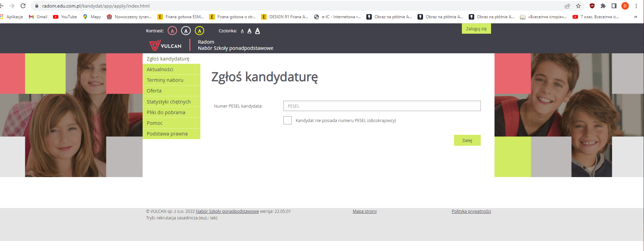Open the Terminy naboru menu item
The width and height of the screenshot is (644, 251).
pos(165,80)
